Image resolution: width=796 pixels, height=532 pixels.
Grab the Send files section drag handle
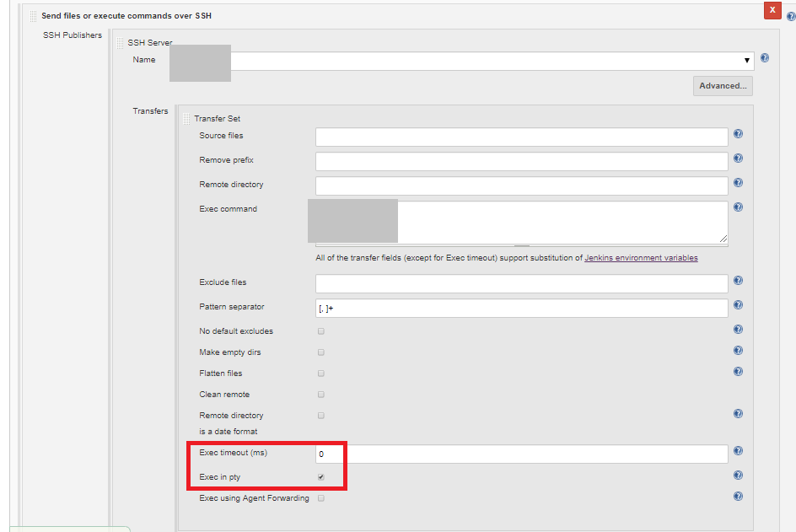pyautogui.click(x=33, y=16)
